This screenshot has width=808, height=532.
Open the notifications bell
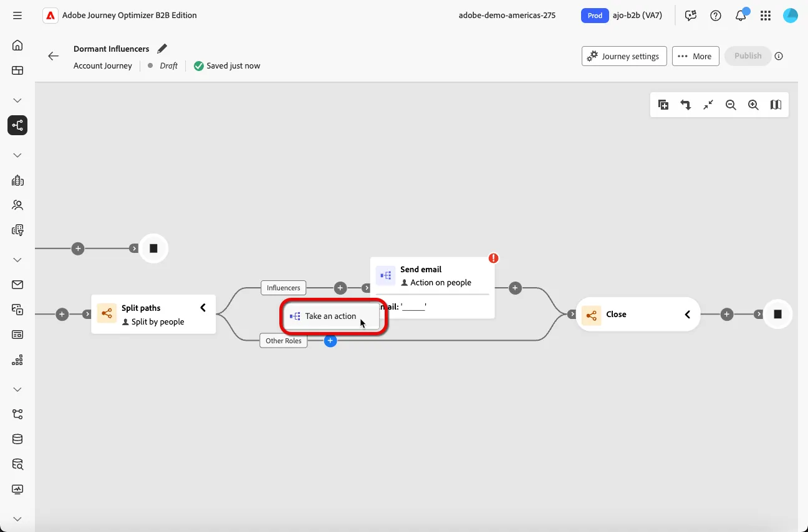click(x=741, y=16)
